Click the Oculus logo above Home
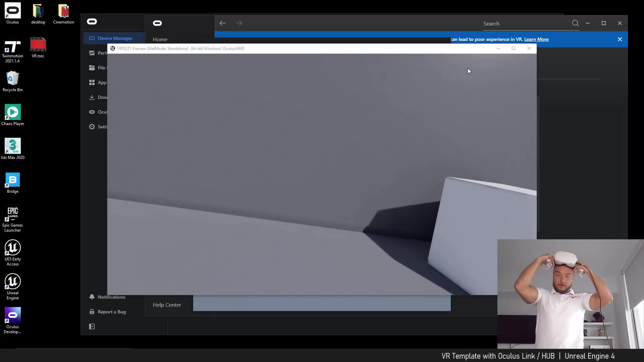This screenshot has height=362, width=644. (x=157, y=23)
